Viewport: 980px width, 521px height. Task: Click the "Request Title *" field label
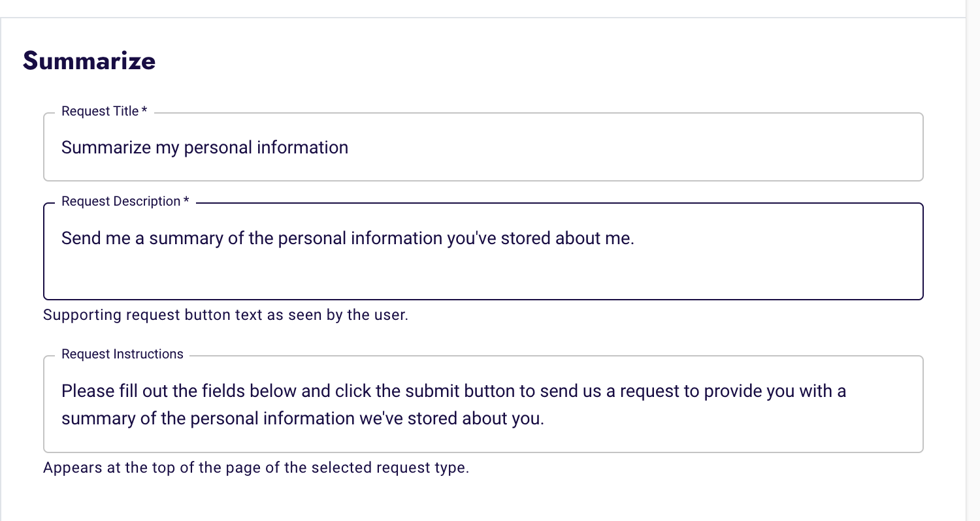coord(104,112)
